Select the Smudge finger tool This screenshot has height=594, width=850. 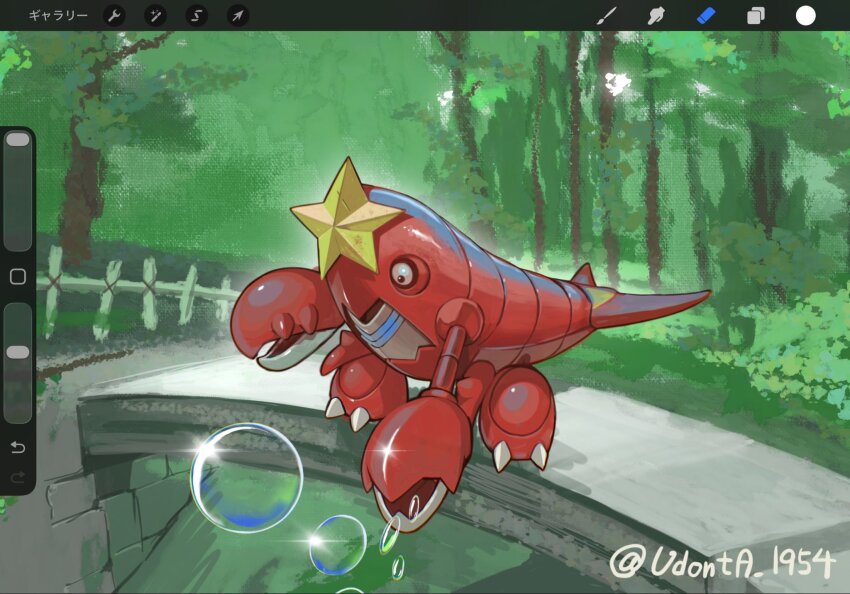coord(656,16)
